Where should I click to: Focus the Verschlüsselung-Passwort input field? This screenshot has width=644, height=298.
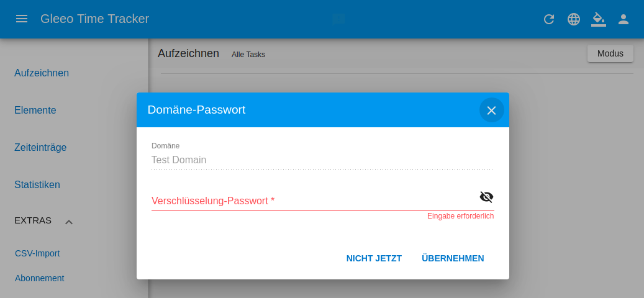coord(314,201)
